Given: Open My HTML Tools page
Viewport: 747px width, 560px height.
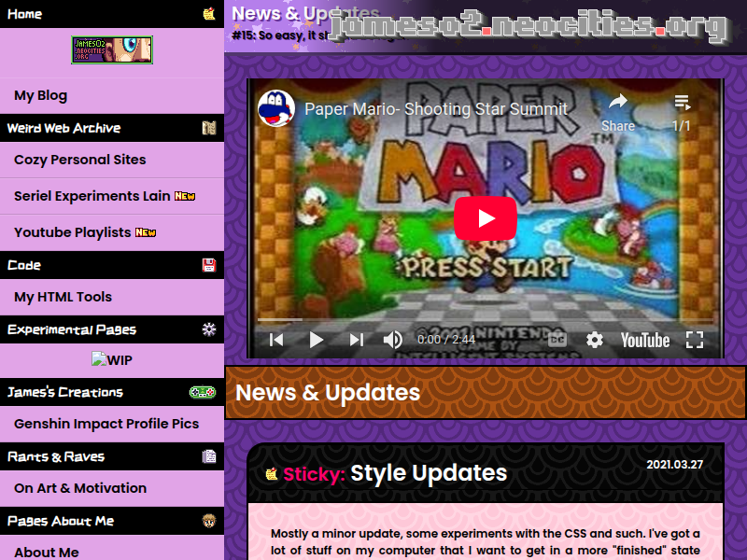Looking at the screenshot, I should pyautogui.click(x=63, y=297).
